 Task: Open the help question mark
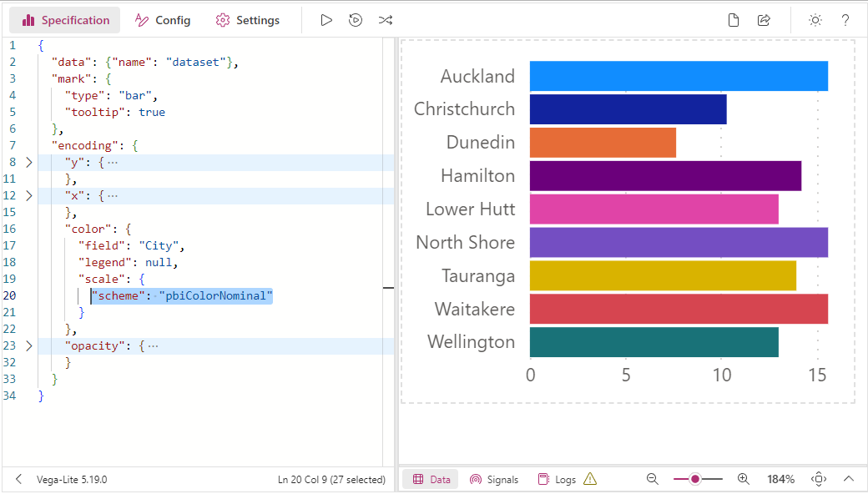tap(845, 21)
